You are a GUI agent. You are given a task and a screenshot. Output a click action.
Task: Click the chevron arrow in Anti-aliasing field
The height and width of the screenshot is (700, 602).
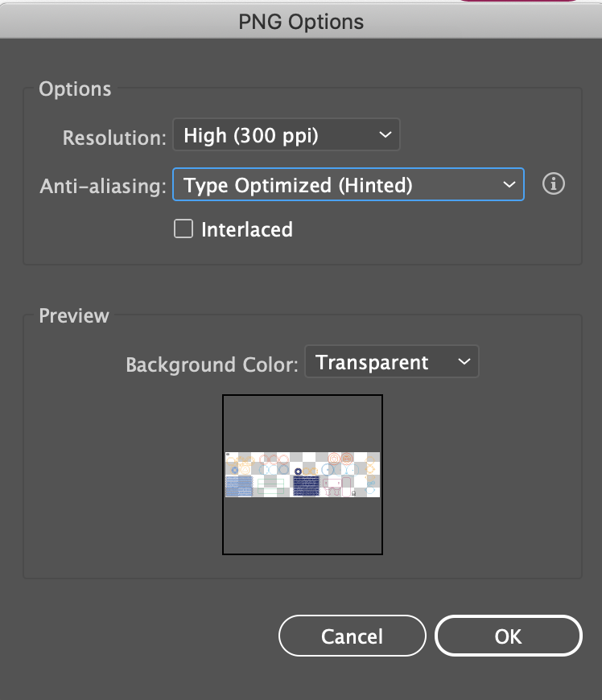[x=509, y=184]
